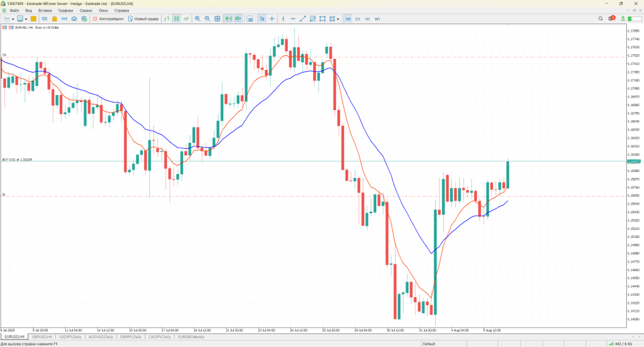Zoom out the chart view
The height and width of the screenshot is (347, 644).
pos(207,19)
